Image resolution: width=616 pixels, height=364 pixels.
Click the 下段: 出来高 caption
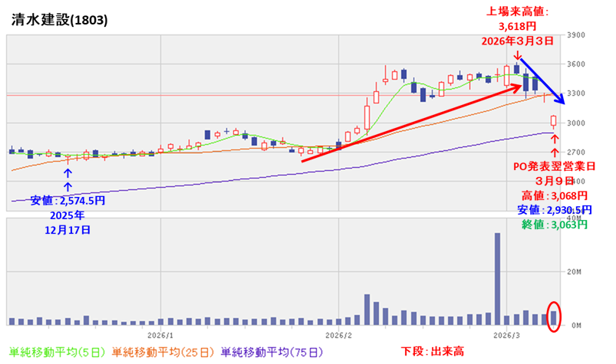click(x=433, y=352)
